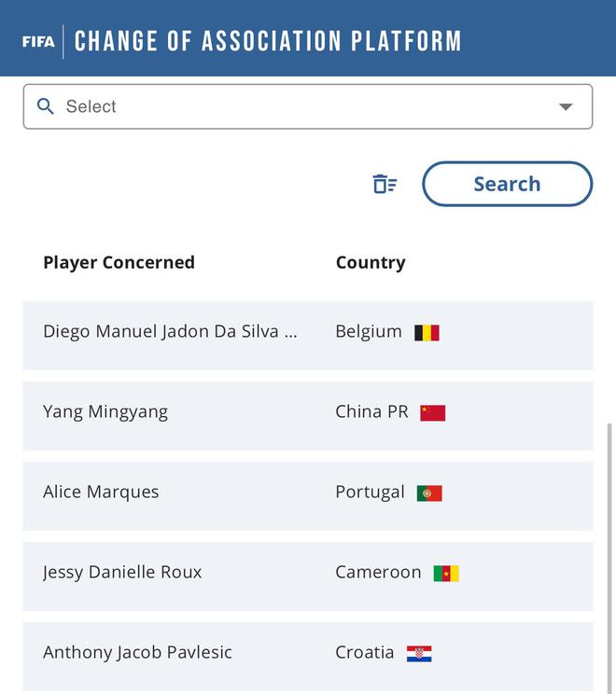The image size is (616, 694).
Task: Click the Country column header
Action: click(x=371, y=262)
